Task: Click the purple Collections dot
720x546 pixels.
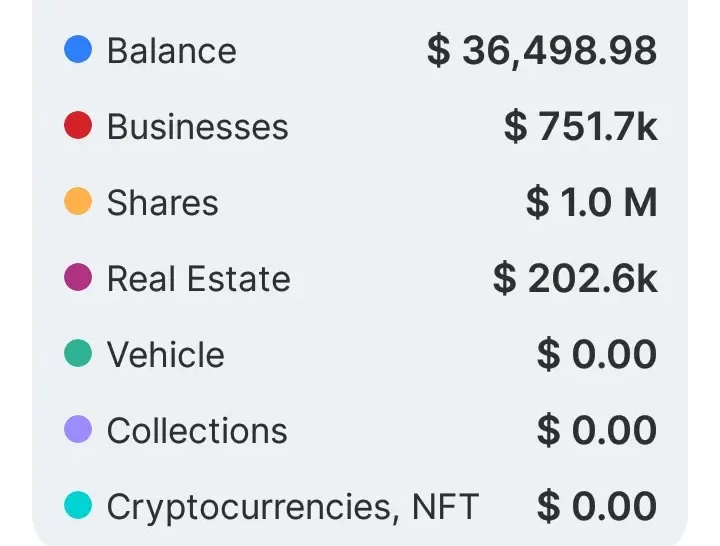Action: click(78, 429)
